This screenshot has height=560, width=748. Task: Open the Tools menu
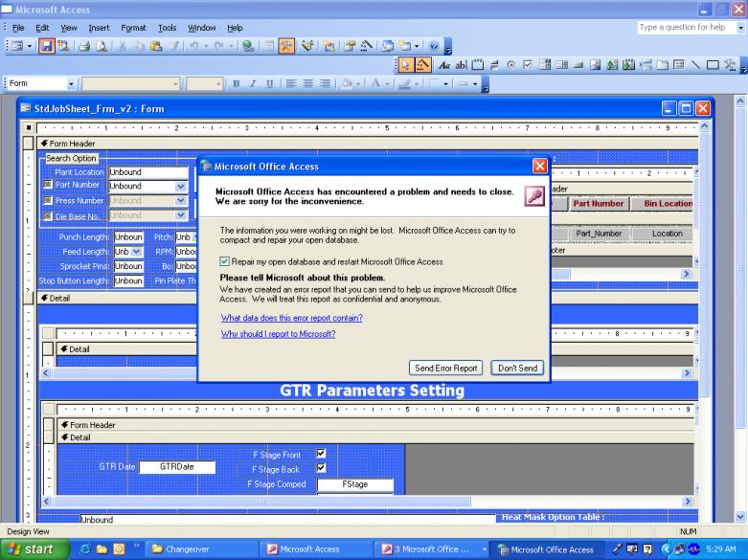(x=167, y=28)
